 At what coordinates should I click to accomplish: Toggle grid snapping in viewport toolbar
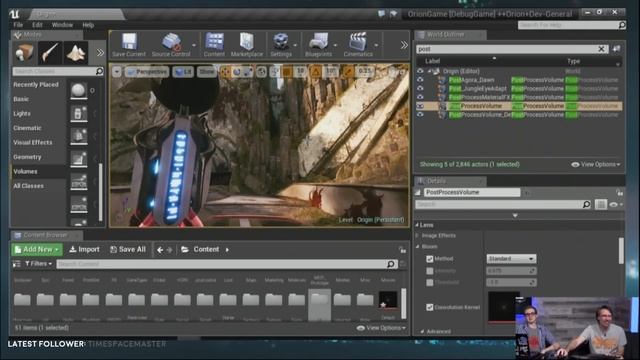point(287,72)
